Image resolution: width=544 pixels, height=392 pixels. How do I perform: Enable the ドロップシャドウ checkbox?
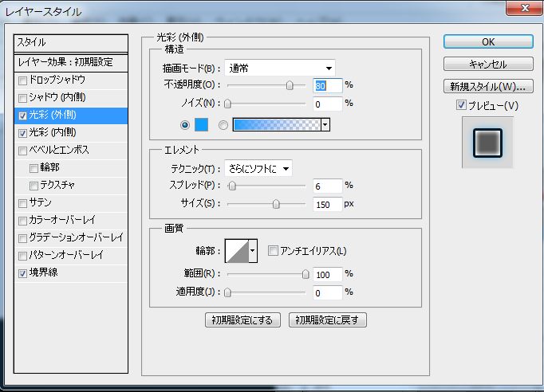pyautogui.click(x=22, y=80)
